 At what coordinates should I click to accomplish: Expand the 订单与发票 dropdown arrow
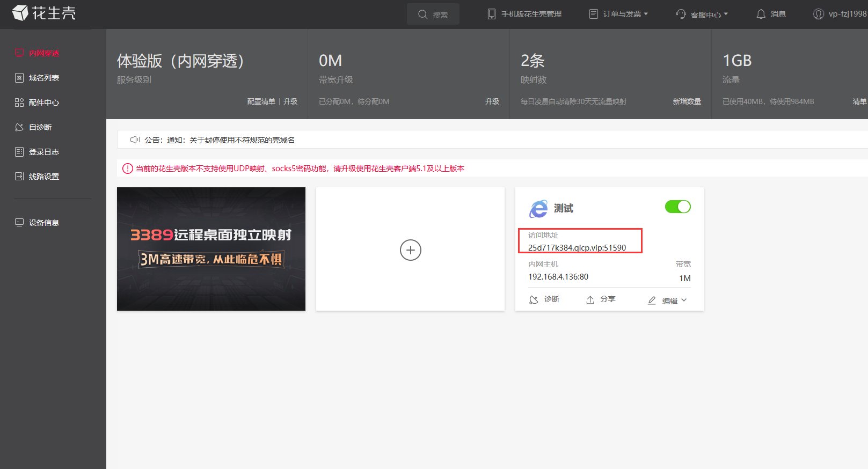click(646, 14)
